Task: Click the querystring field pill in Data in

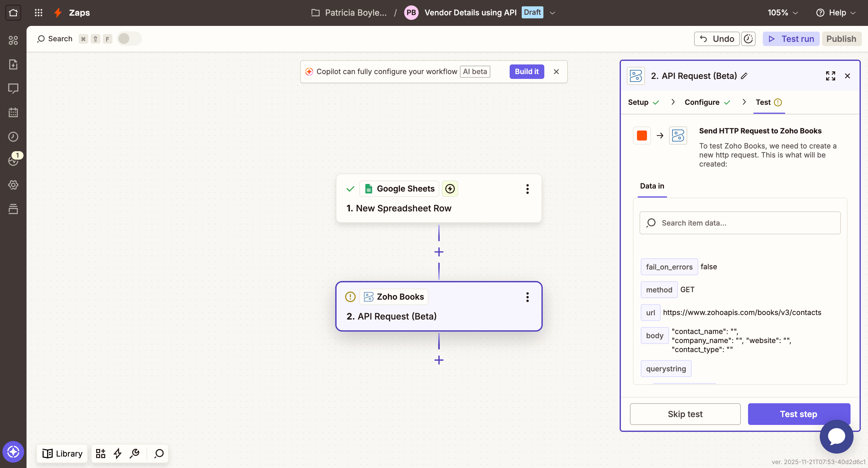Action: click(666, 369)
